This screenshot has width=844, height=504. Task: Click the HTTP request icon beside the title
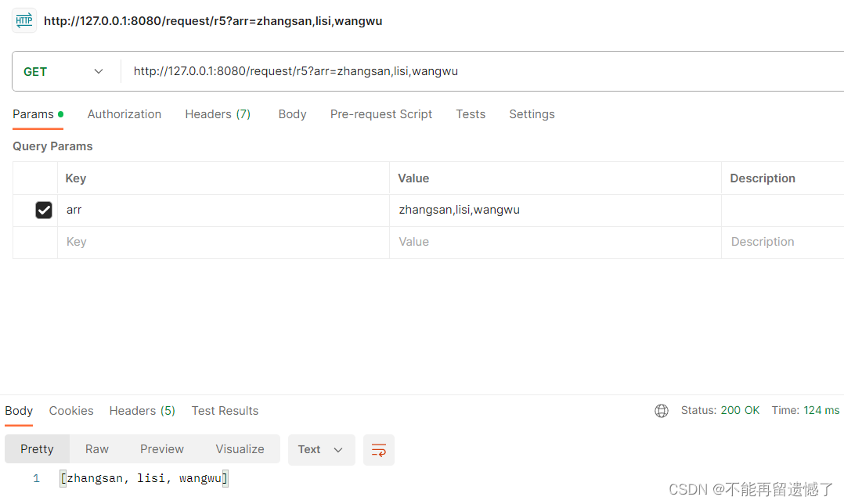click(24, 21)
